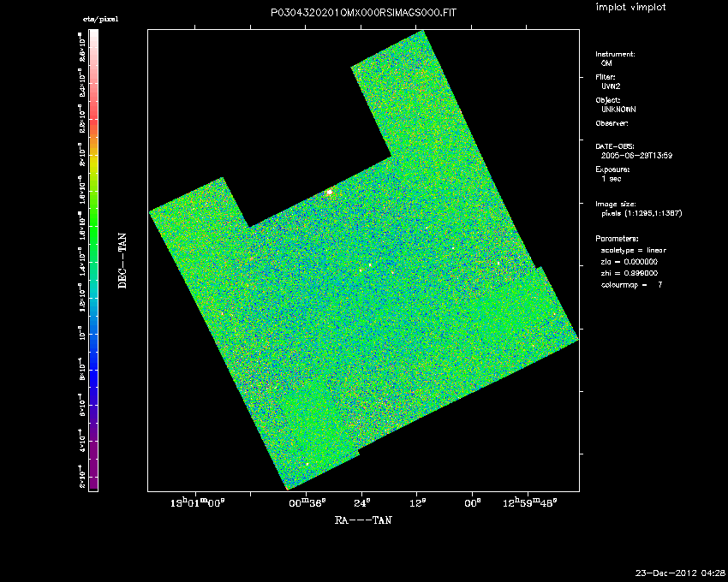Click the date value 2005-06-28T13:59

(x=636, y=156)
